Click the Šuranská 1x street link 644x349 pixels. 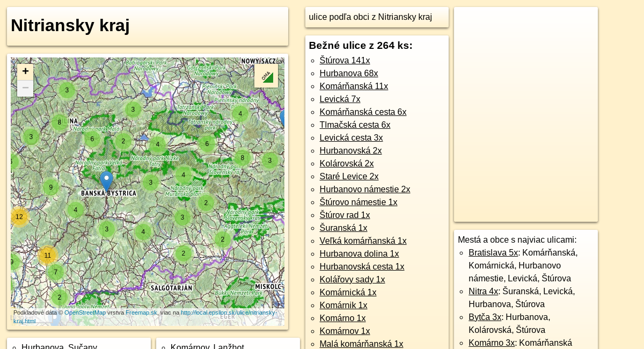point(343,228)
